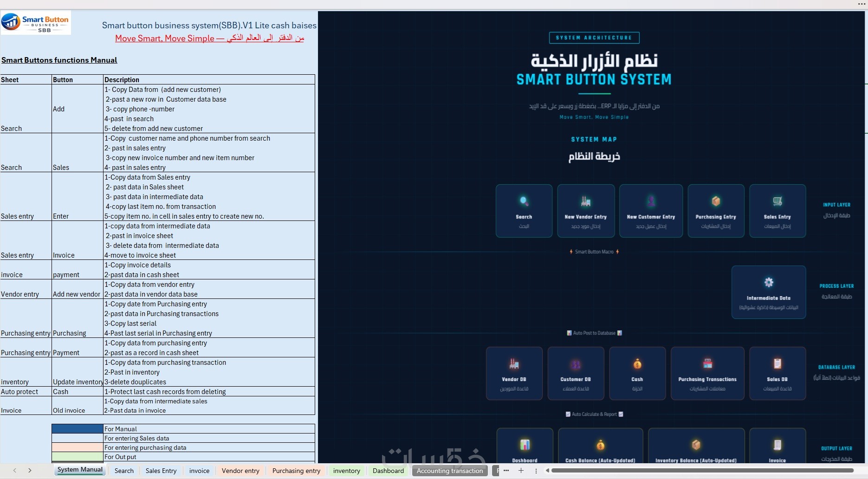868x479 pixels.
Task: Click the horizontal scrollbar's left scroll arrow
Action: coord(548,471)
